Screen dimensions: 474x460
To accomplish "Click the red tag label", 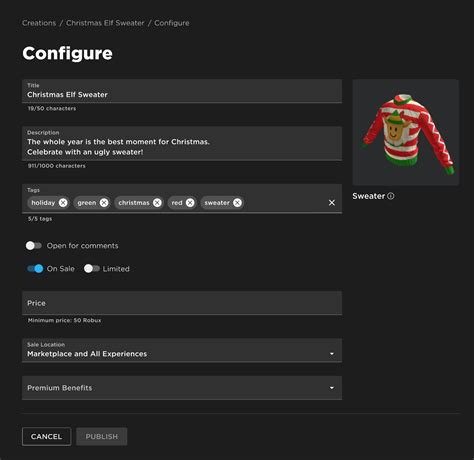I will [x=177, y=203].
